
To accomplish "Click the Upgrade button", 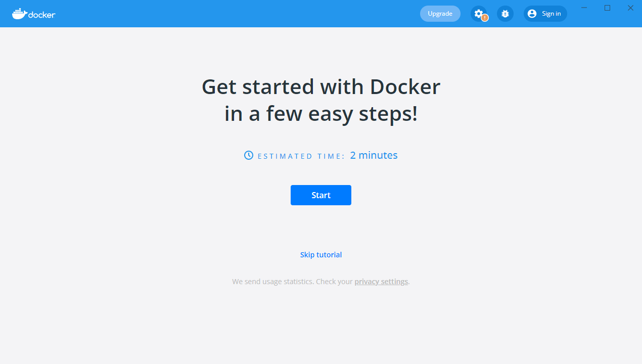I will [x=440, y=14].
